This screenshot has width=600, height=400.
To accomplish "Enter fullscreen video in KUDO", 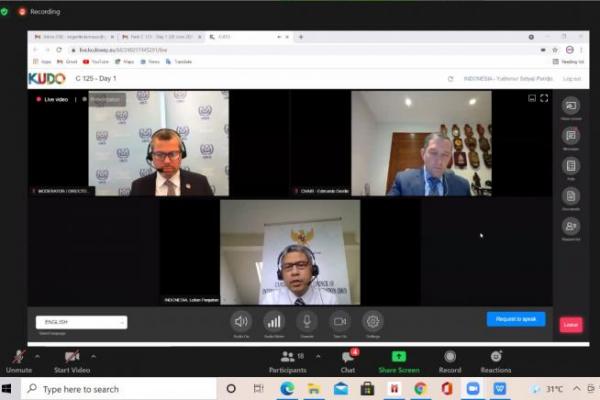I will (544, 98).
